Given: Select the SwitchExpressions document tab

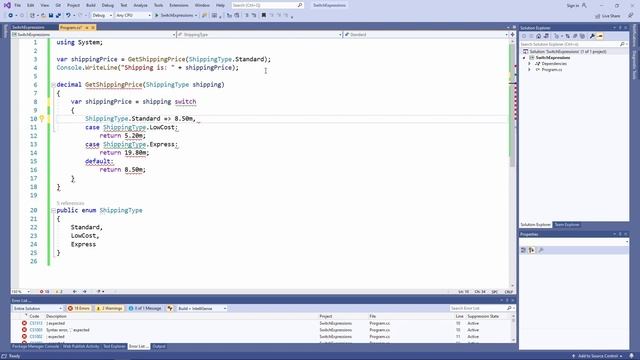Looking at the screenshot, I should (x=28, y=27).
